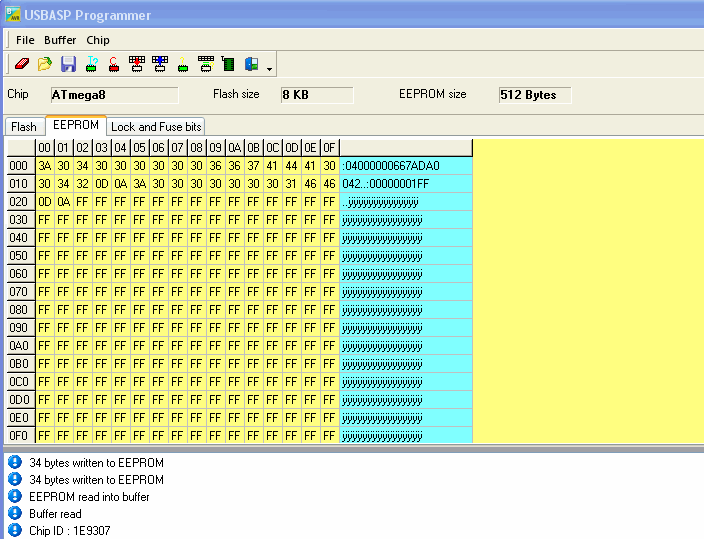
Task: Click the red C chip erase icon
Action: pos(114,64)
